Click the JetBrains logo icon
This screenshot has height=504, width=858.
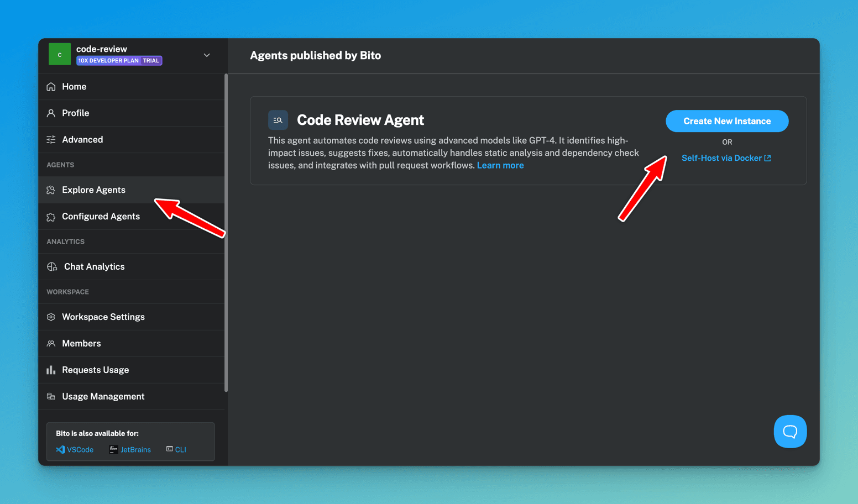(x=113, y=450)
